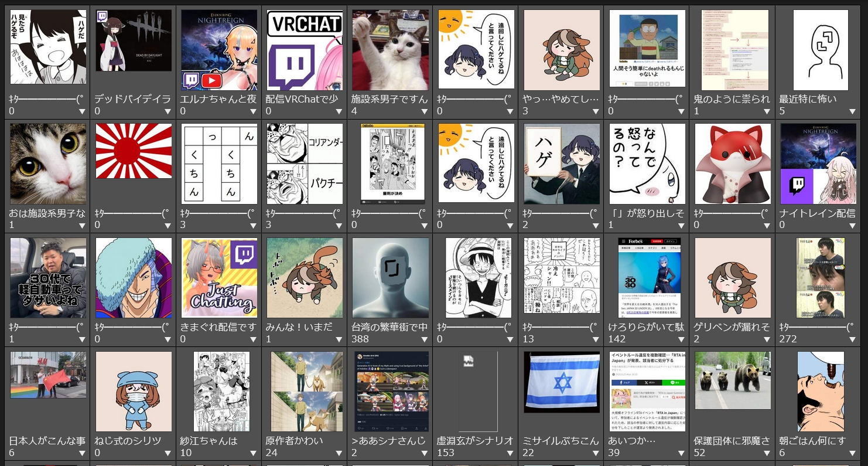The image size is (868, 466).
Task: Click the Just Chatting stream thumbnail
Action: [219, 277]
